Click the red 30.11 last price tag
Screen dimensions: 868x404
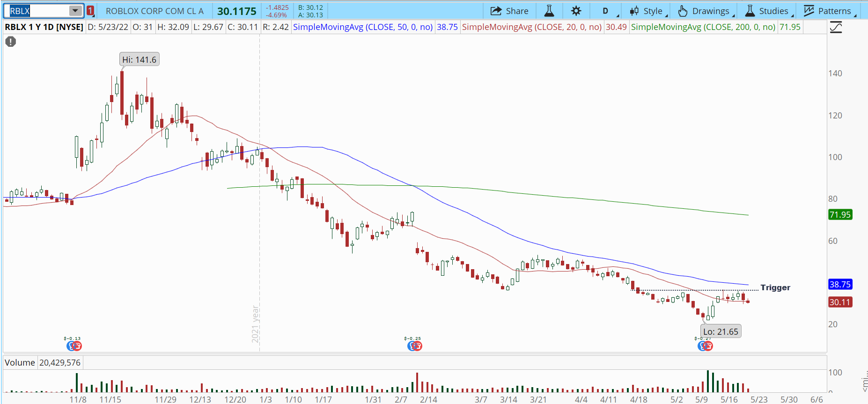click(x=840, y=302)
